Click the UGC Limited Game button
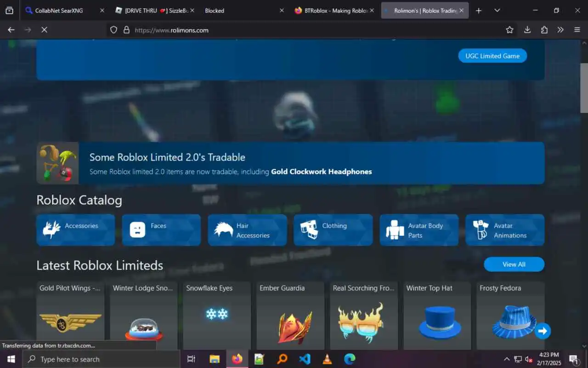The width and height of the screenshot is (588, 368). tap(492, 56)
